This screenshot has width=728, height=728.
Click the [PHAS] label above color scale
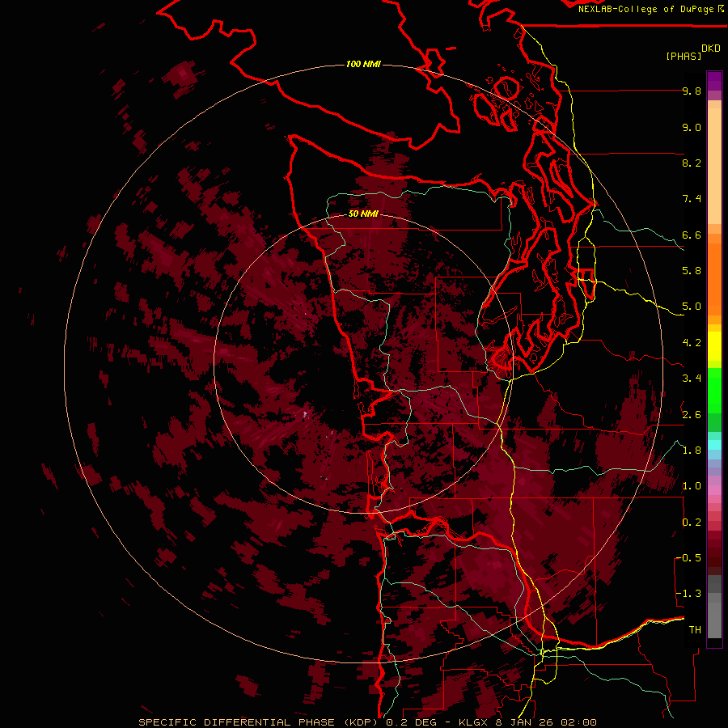pyautogui.click(x=684, y=56)
